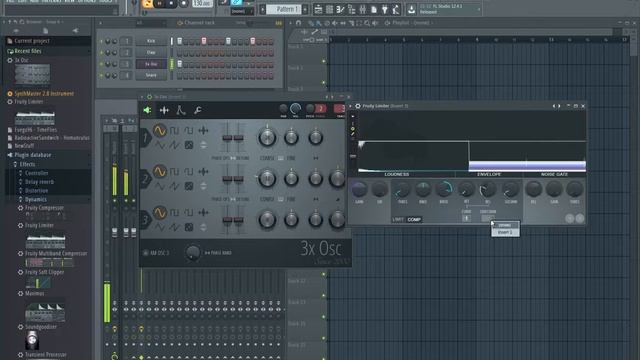Open the 3x Osc envelope settings tab icon

coord(181,110)
